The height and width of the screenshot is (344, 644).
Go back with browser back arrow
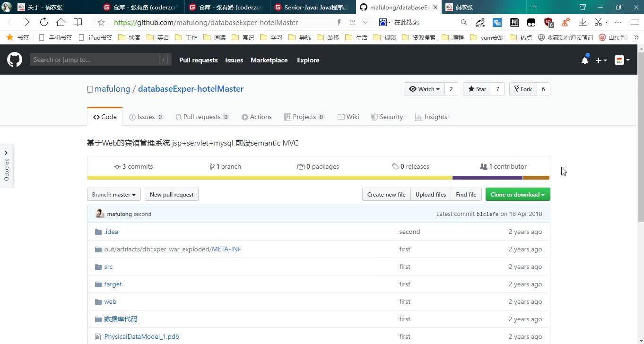[10, 22]
